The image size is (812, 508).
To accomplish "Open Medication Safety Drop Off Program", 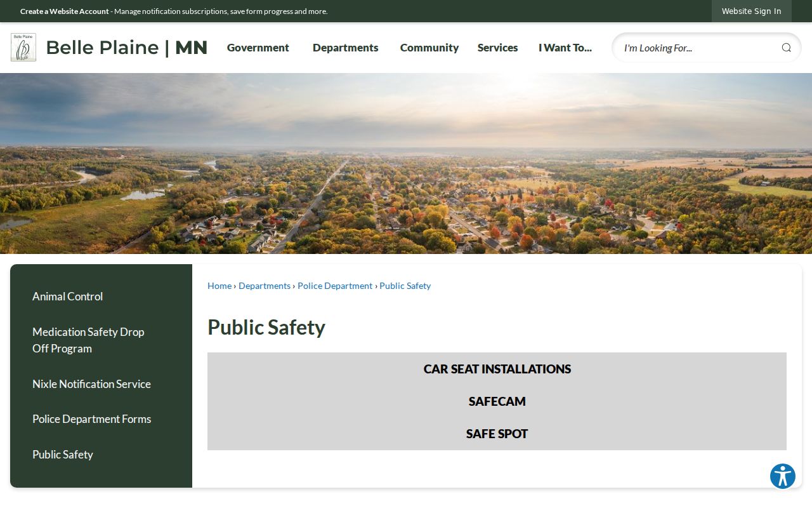I will 88,340.
